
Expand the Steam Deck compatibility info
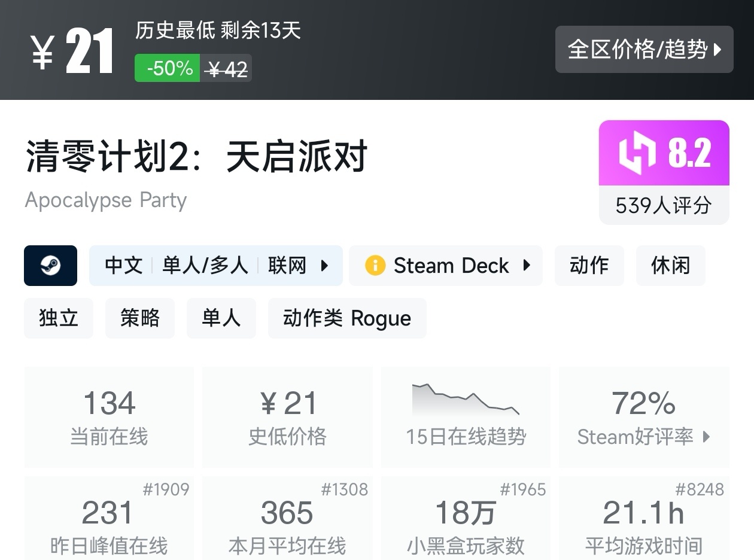(445, 265)
